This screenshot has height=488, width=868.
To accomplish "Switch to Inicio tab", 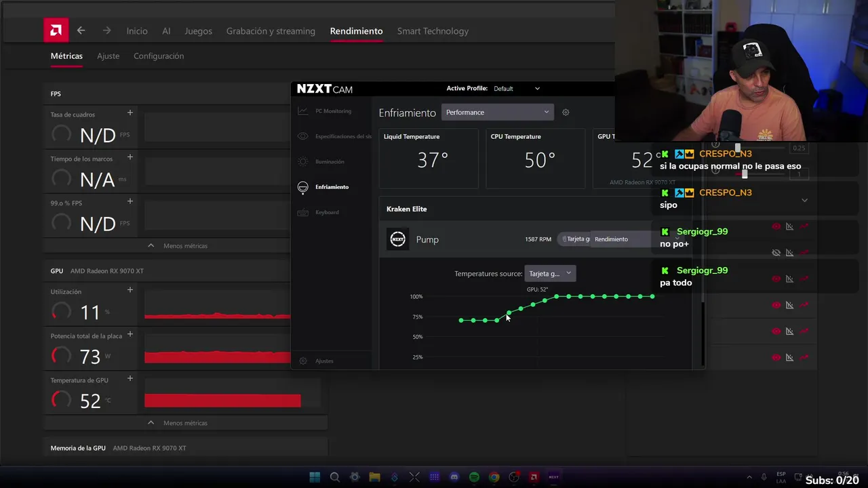I will pos(137,31).
